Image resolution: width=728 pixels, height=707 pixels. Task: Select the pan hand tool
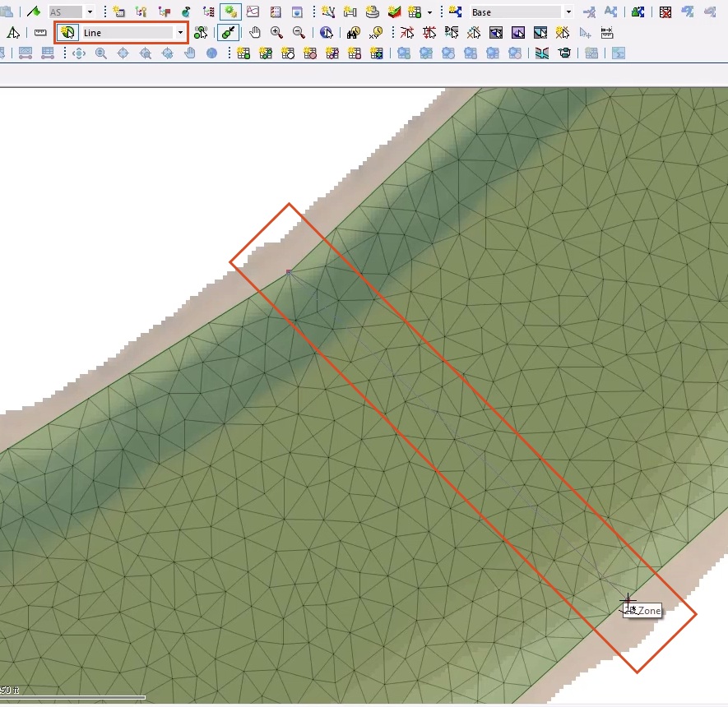coord(254,33)
